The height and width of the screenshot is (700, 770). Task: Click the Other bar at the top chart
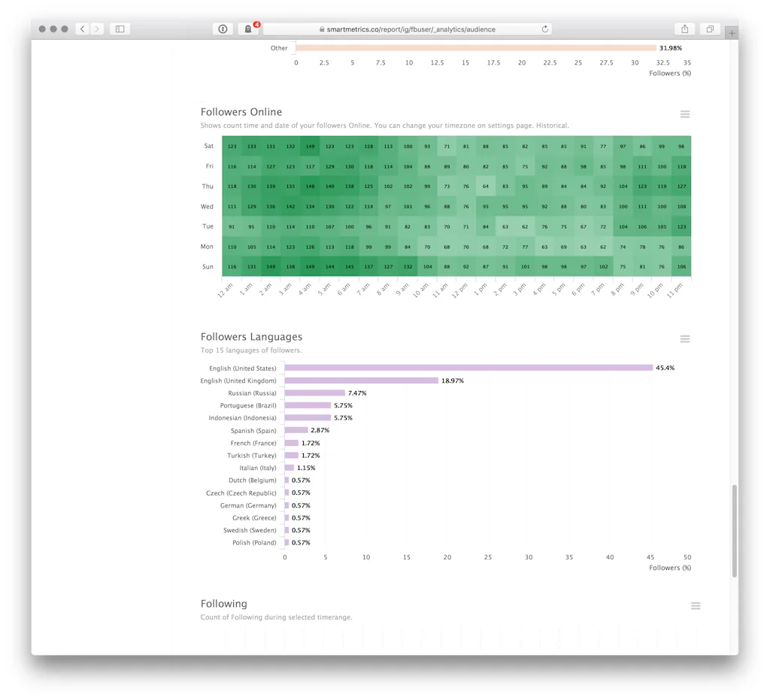click(474, 47)
